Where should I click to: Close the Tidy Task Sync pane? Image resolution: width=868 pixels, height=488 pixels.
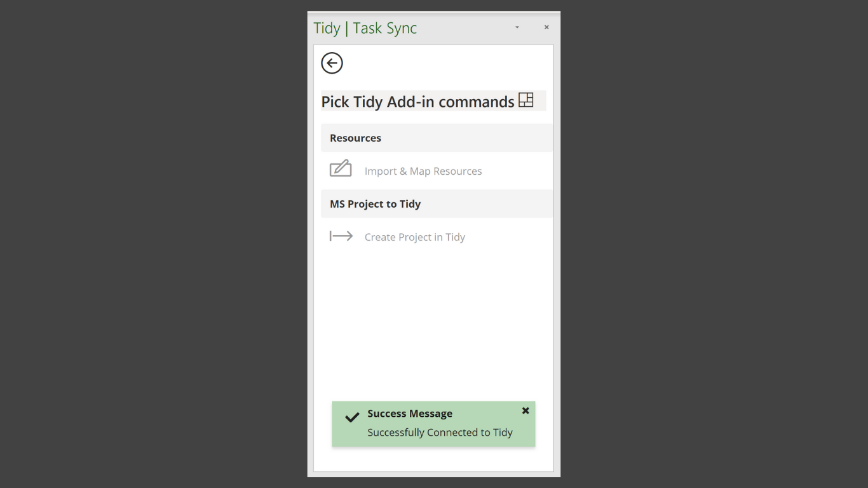pos(546,27)
